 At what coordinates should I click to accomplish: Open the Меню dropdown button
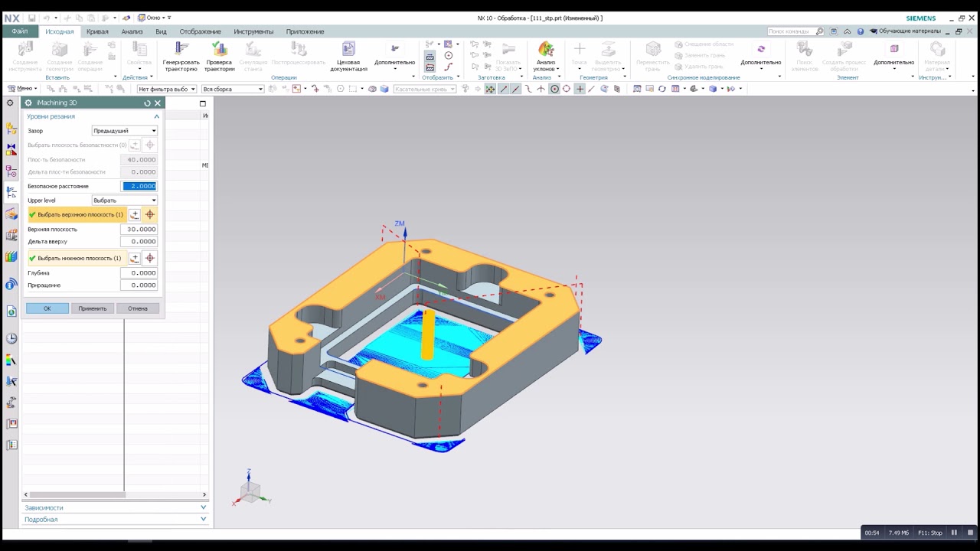pos(22,89)
